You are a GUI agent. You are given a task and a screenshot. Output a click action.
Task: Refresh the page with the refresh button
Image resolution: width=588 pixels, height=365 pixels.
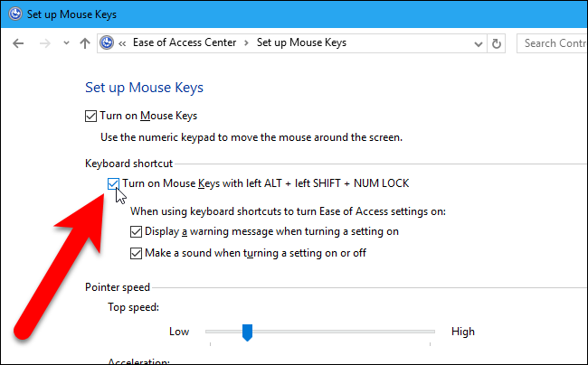(497, 43)
